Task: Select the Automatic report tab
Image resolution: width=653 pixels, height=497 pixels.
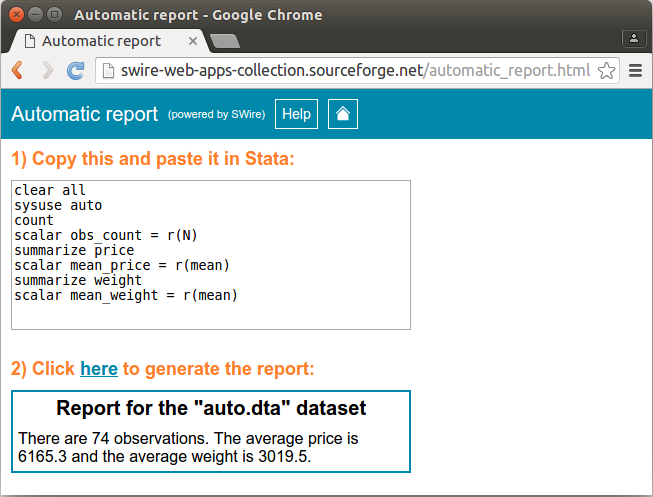Action: pyautogui.click(x=100, y=41)
